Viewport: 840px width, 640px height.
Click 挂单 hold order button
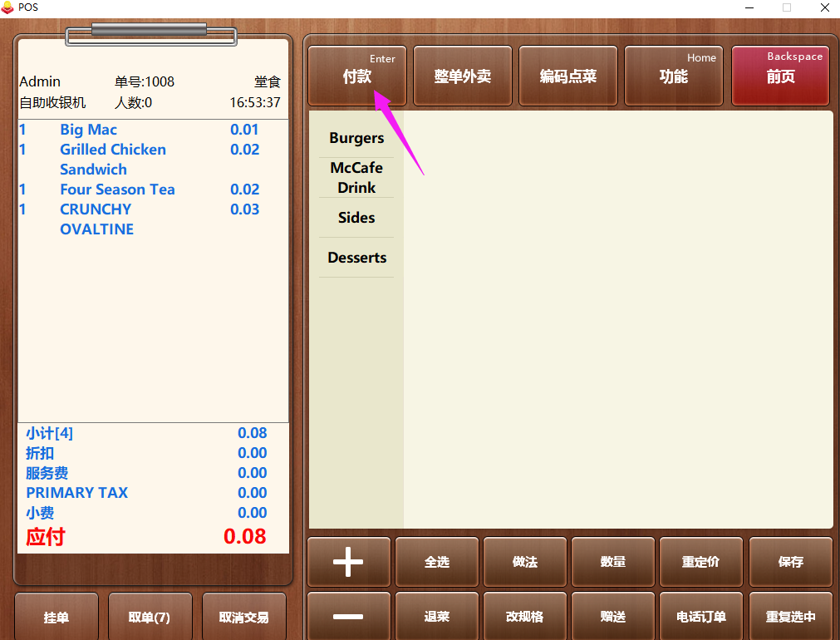pyautogui.click(x=56, y=618)
